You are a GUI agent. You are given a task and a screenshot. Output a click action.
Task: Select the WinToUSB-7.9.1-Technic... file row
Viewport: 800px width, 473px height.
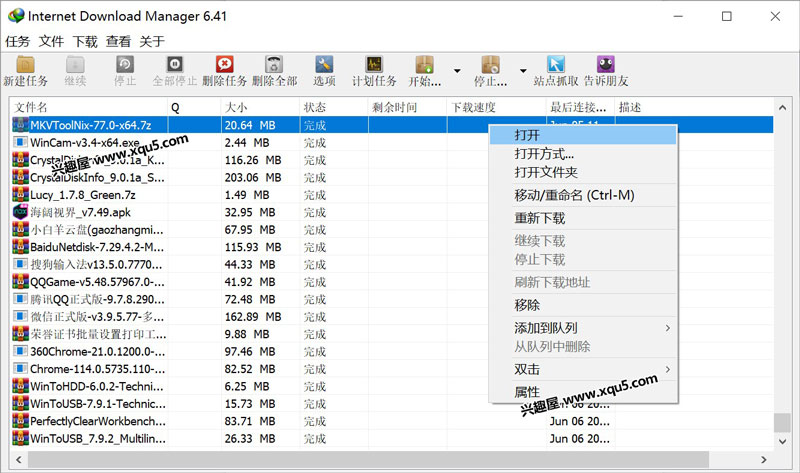pyautogui.click(x=391, y=404)
